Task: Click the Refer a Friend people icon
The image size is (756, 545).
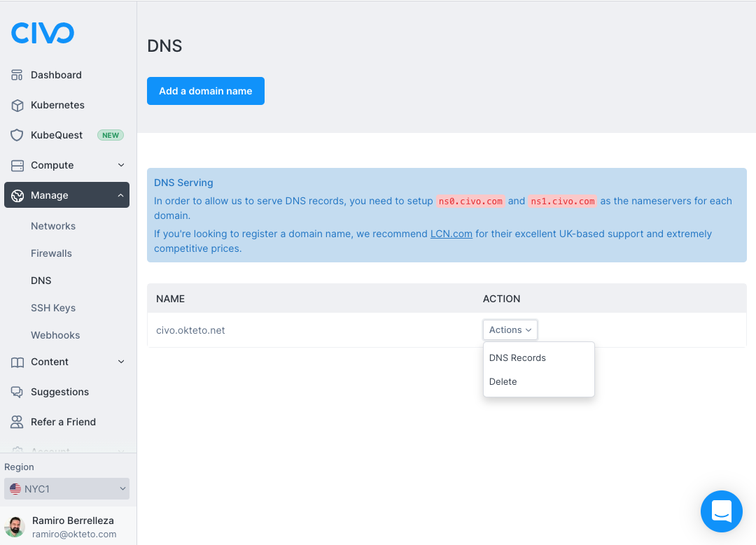Action: coord(17,422)
